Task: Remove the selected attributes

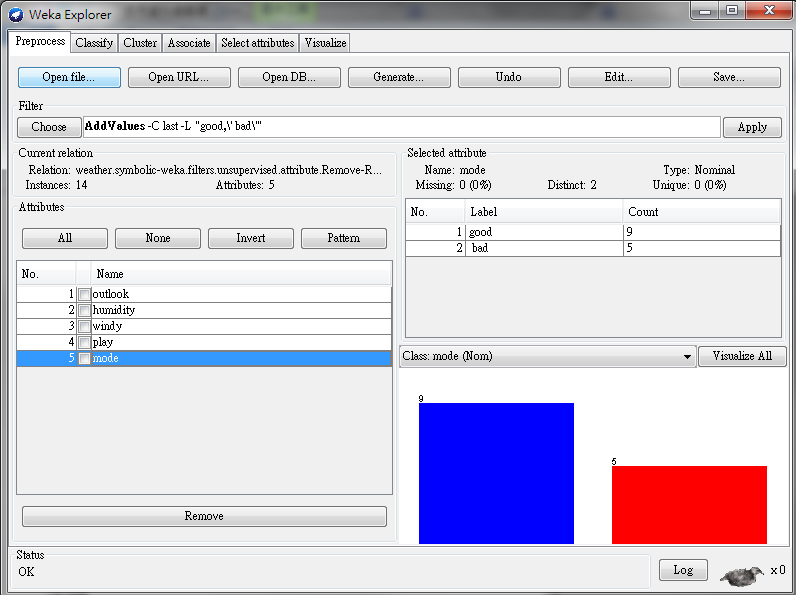Action: (x=204, y=516)
